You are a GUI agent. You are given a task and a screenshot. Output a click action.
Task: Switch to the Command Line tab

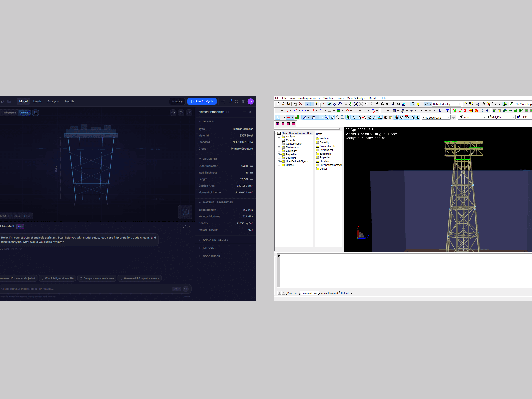pos(309,293)
